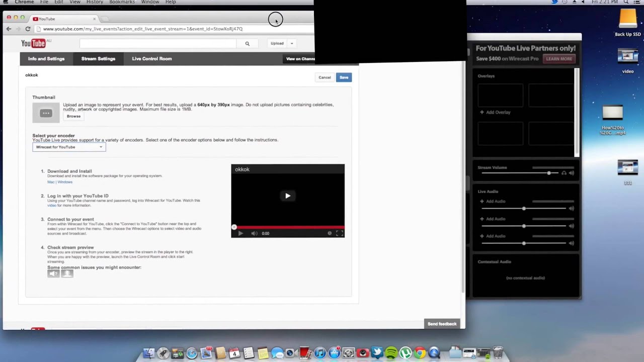
Task: Open App Store from the dock
Action: click(335, 353)
